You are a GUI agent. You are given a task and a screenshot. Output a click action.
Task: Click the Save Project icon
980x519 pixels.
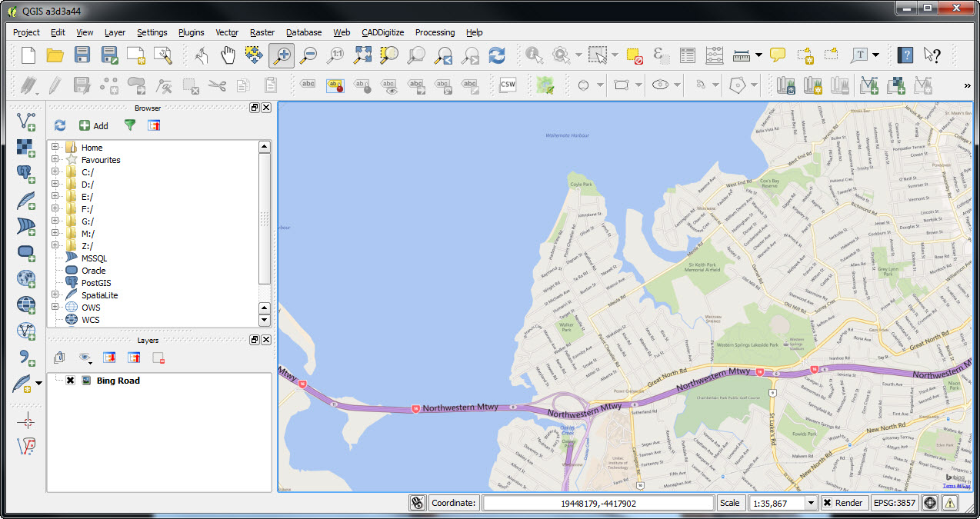[x=82, y=55]
